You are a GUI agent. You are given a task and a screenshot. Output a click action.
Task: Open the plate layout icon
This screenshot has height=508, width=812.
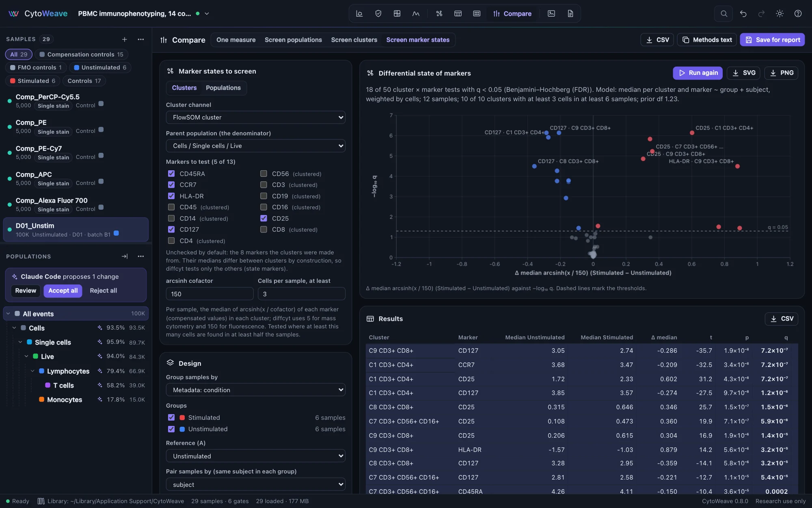[477, 13]
